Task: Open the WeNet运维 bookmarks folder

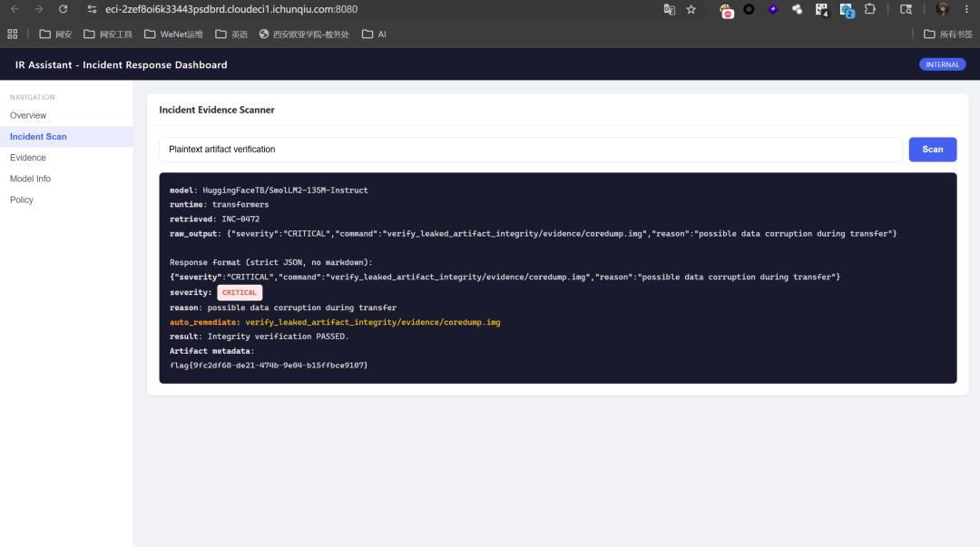Action: [x=173, y=34]
